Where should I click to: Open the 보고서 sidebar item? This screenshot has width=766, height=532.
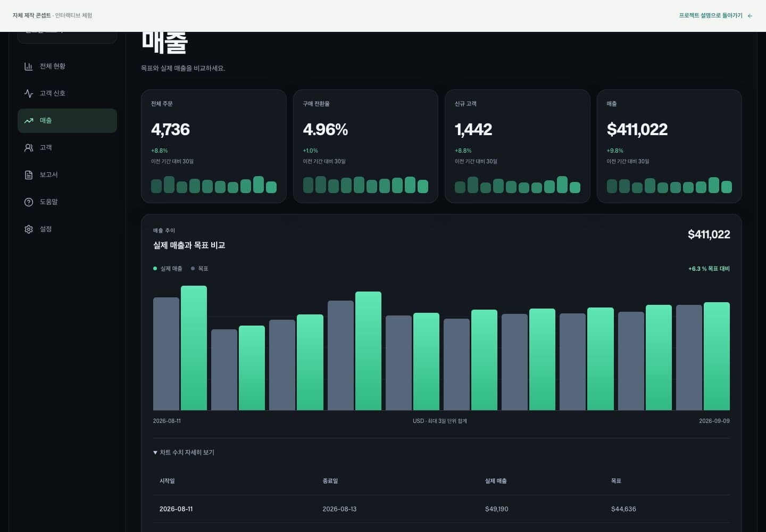tap(67, 175)
